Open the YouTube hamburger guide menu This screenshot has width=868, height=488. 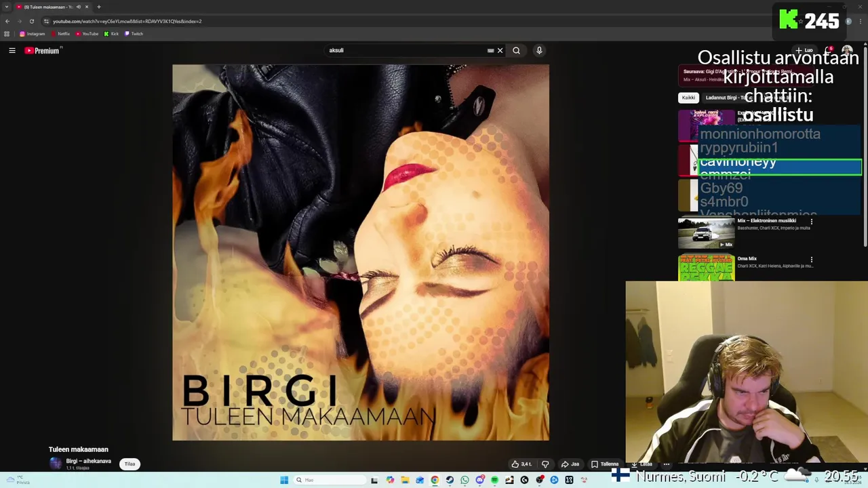pos(12,50)
